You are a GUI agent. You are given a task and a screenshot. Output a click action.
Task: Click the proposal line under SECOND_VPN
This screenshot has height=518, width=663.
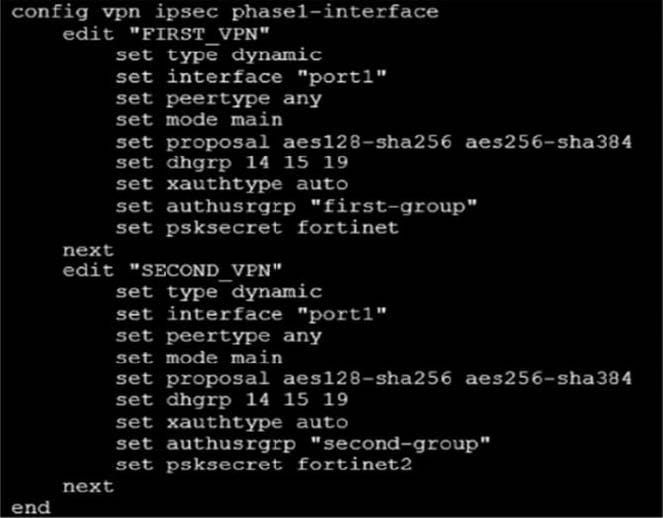pos(373,378)
